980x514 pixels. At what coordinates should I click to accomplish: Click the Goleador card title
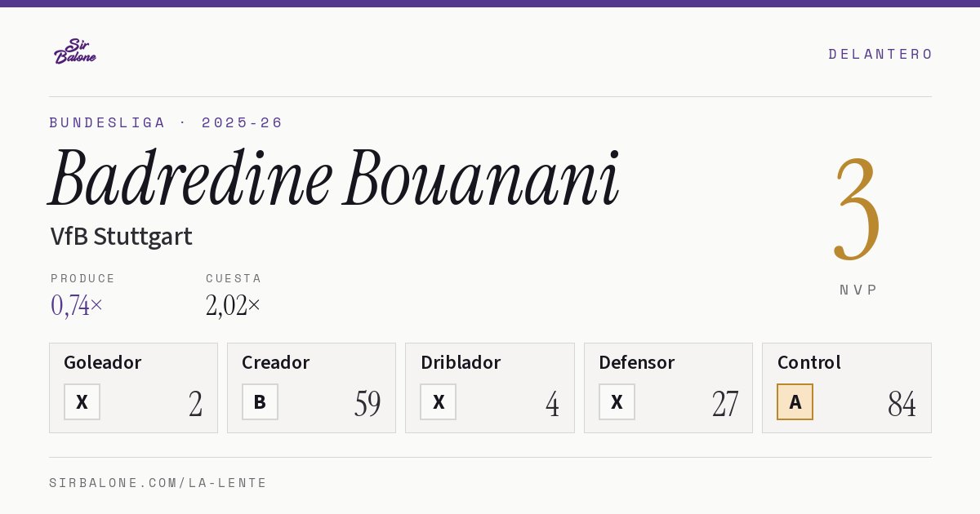point(103,362)
